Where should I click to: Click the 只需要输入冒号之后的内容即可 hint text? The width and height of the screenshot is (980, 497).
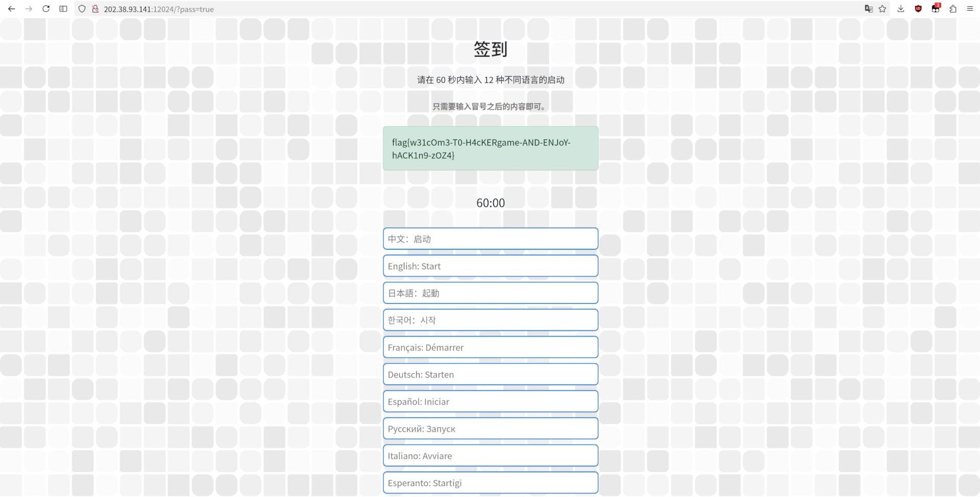tap(491, 106)
